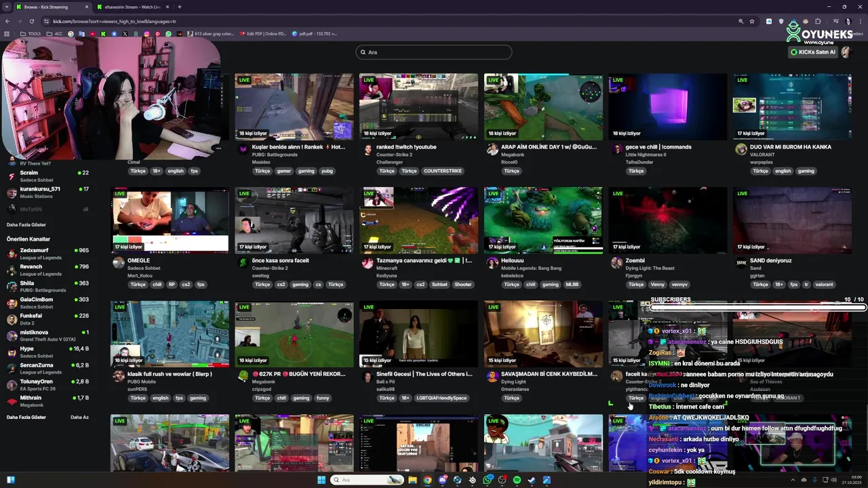Open Funkefal channel in sidebar
Image resolution: width=868 pixels, height=488 pixels.
tap(47, 319)
